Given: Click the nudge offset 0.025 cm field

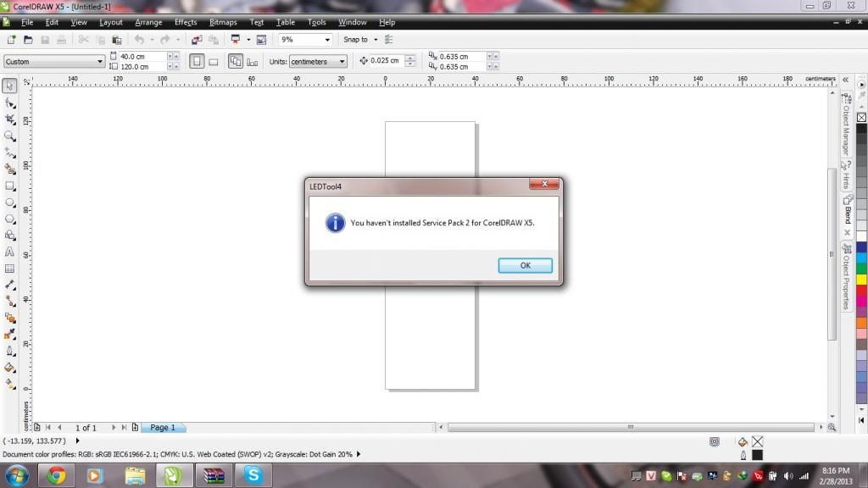Looking at the screenshot, I should (x=387, y=61).
